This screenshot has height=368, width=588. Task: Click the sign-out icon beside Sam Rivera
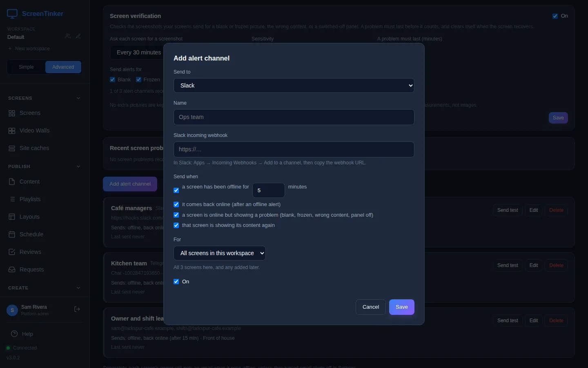click(x=77, y=310)
